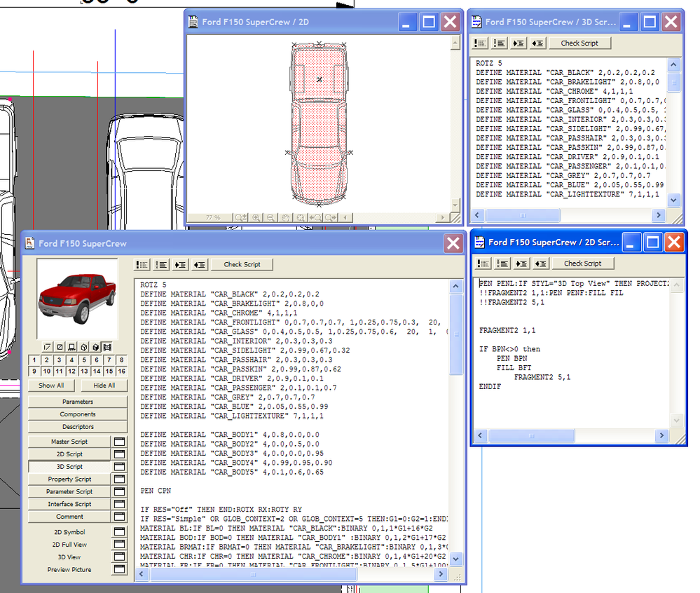The width and height of the screenshot is (700, 593).
Task: Click comment icon in main editor toolbar
Action: click(x=142, y=264)
